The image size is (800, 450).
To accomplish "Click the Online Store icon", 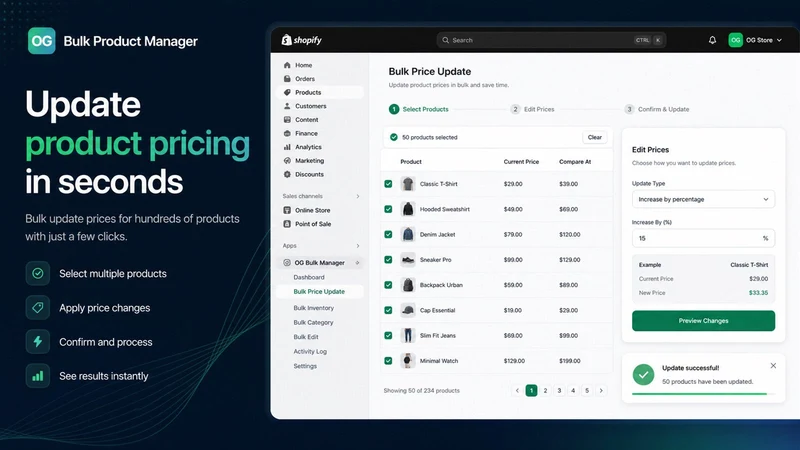I will click(287, 210).
